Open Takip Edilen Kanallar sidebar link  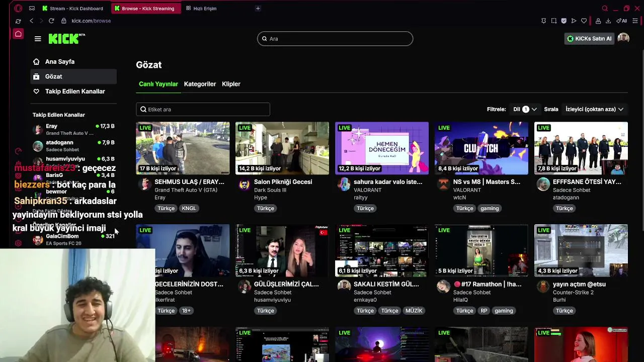(73, 92)
